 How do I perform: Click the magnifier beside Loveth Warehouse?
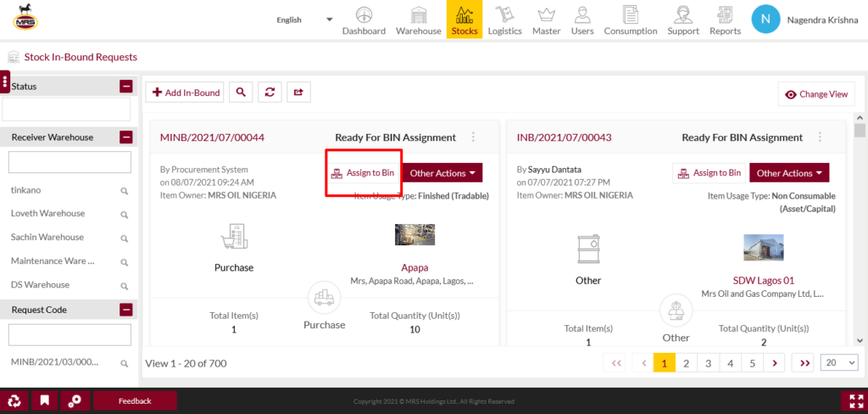pos(125,215)
